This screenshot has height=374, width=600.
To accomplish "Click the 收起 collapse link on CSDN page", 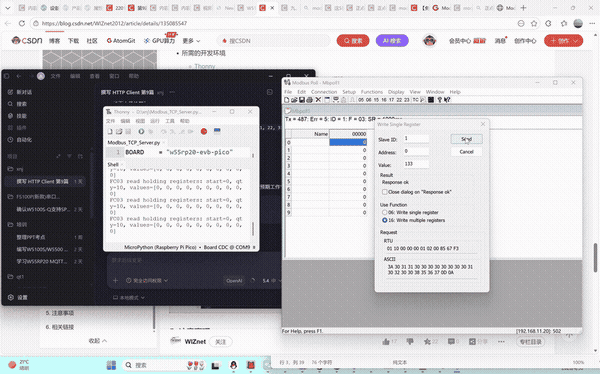I will pos(98,341).
